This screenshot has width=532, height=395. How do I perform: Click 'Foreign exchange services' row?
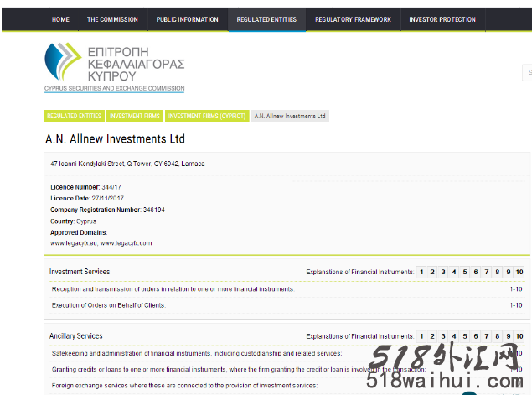pos(287,386)
